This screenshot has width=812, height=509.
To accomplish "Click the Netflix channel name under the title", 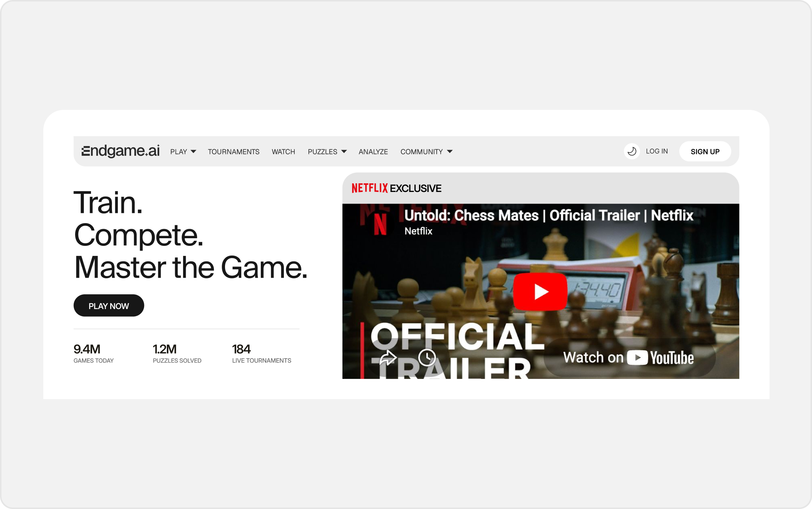I will click(418, 231).
